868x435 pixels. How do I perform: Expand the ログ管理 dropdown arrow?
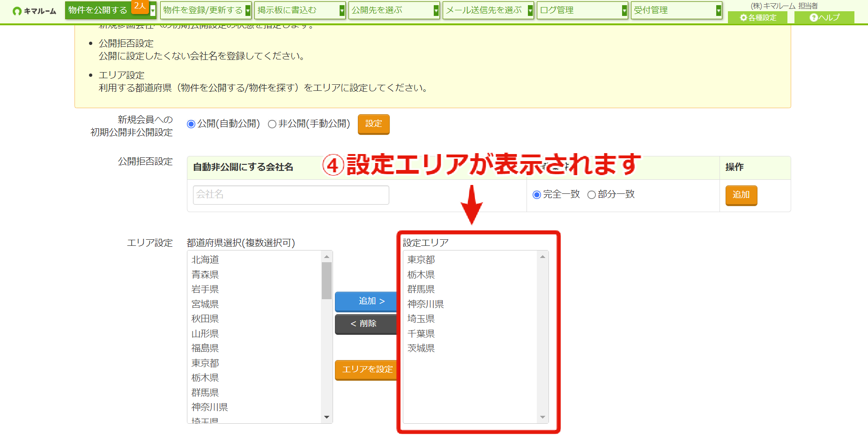(625, 11)
